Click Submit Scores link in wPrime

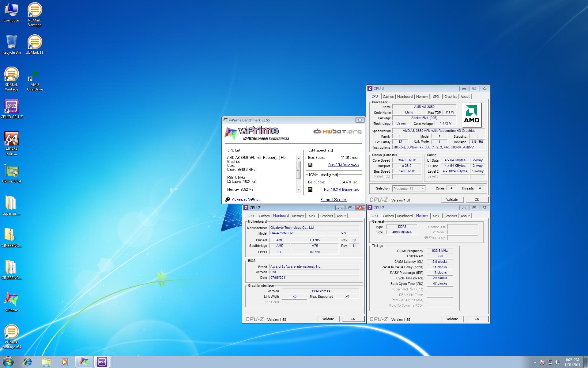coord(334,200)
